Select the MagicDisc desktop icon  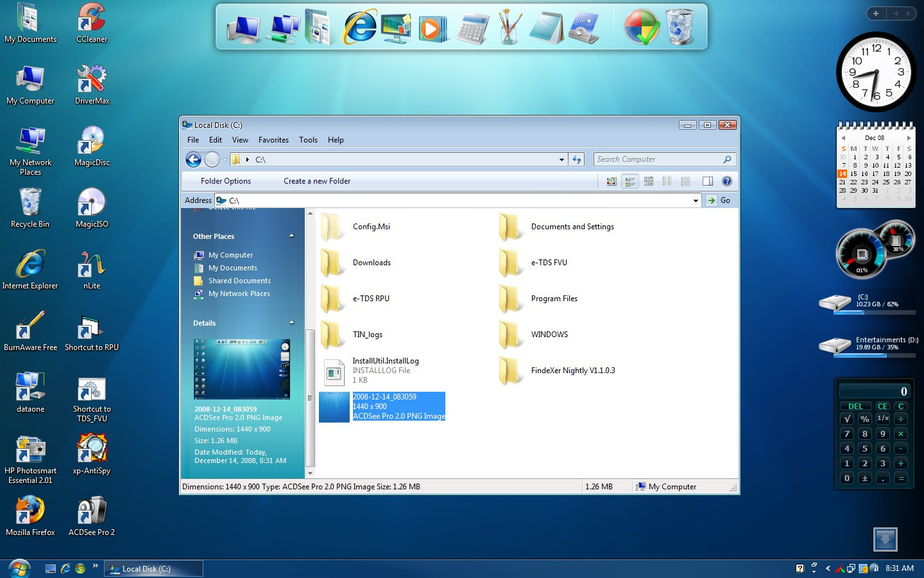point(92,146)
